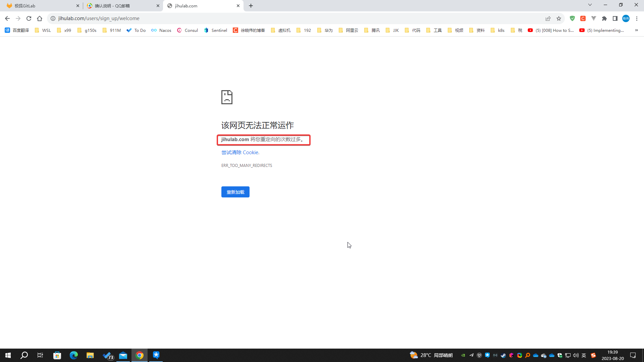Image resolution: width=644 pixels, height=362 pixels.
Task: Switch to Chrome in the taskbar
Action: coord(140,355)
